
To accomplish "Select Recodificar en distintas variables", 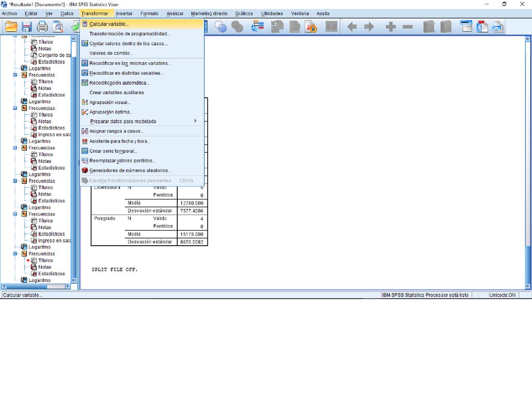I will (x=142, y=73).
